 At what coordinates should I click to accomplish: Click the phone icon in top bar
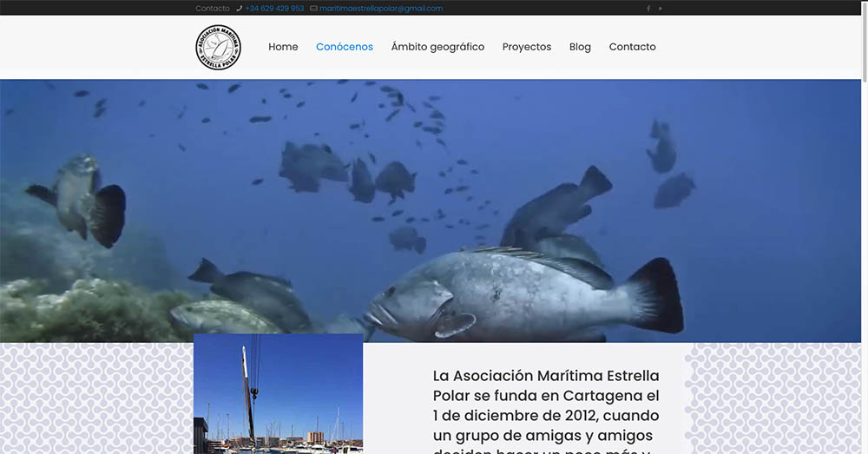(239, 9)
